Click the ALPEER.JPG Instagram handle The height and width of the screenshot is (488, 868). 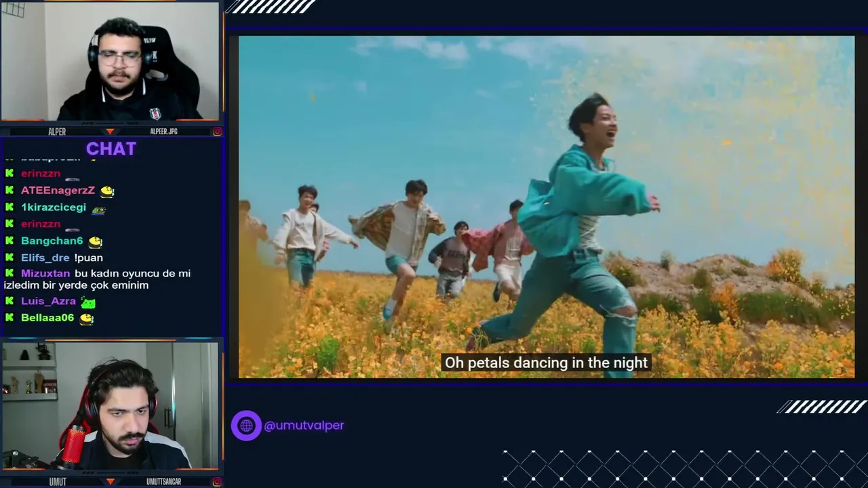tap(163, 131)
